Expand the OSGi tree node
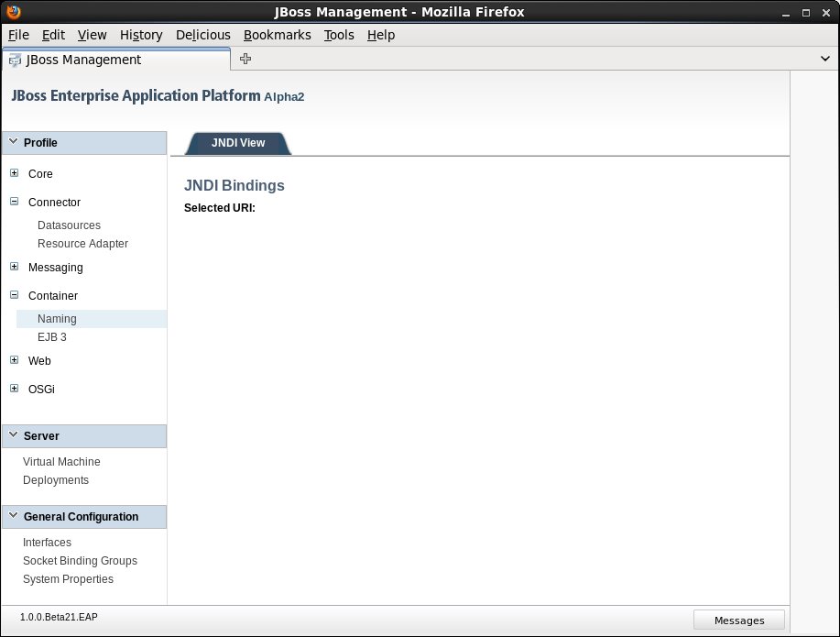 [x=15, y=389]
